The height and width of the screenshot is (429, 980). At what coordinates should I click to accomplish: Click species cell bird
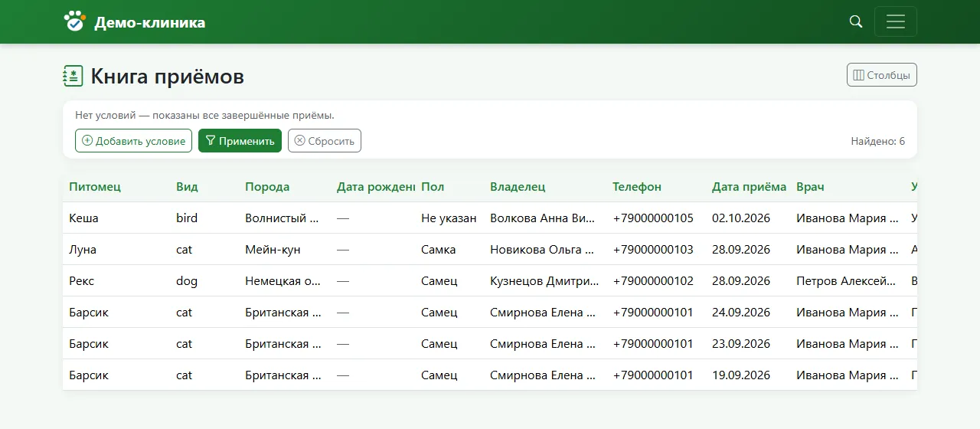187,218
